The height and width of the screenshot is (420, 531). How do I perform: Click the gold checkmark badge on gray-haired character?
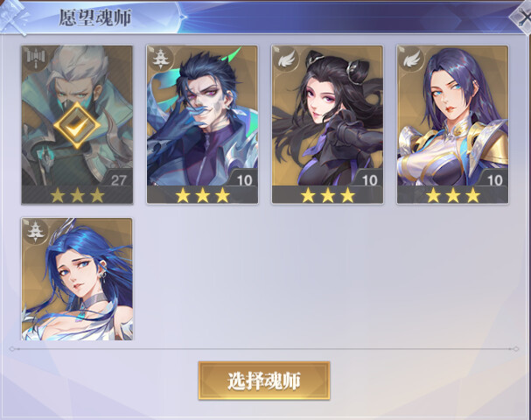(77, 125)
